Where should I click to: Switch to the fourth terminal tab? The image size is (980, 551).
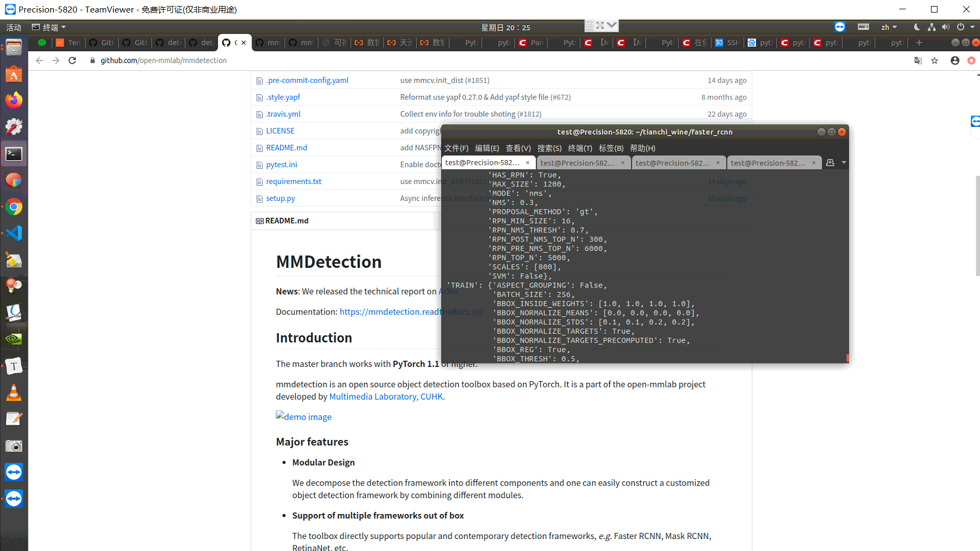(x=774, y=163)
